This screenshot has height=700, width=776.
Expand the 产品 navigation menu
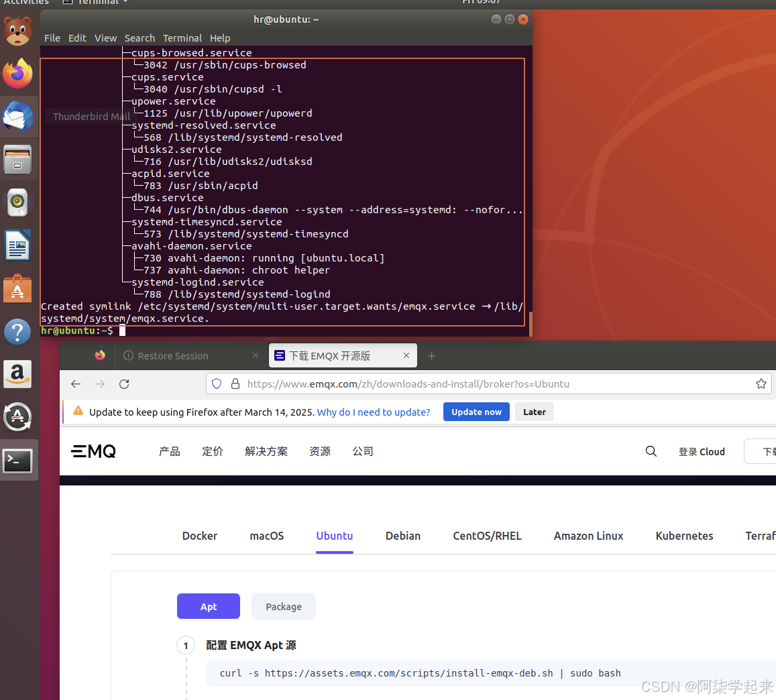pyautogui.click(x=170, y=451)
